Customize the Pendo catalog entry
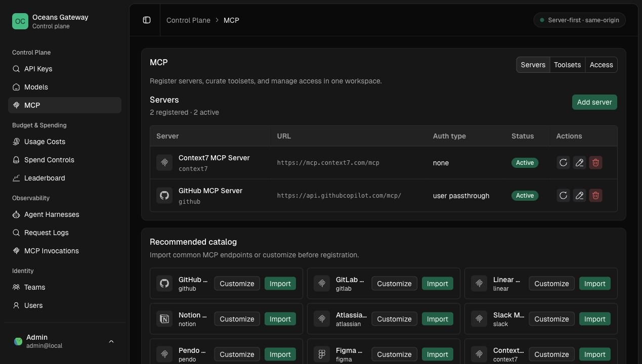 tap(237, 354)
